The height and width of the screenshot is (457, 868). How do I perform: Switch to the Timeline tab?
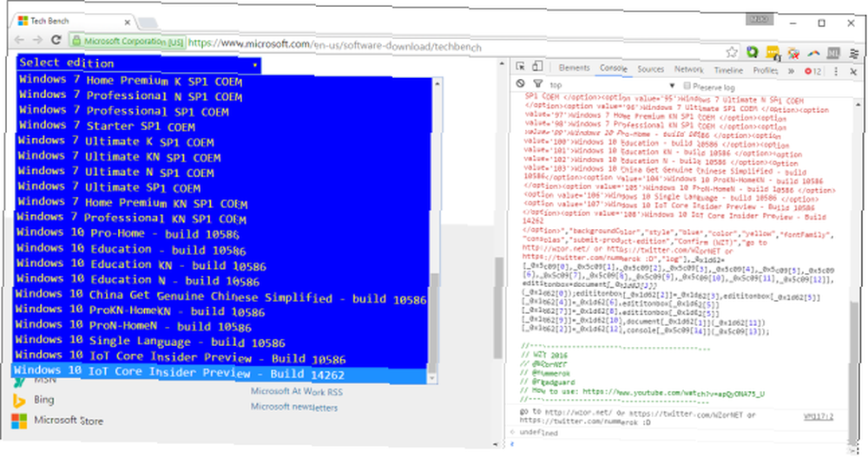pos(728,69)
